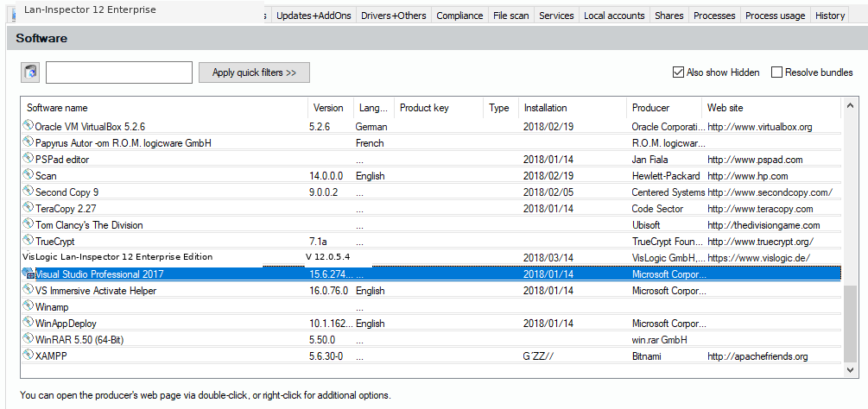Click Hewlett-Packard producer cell
The height and width of the screenshot is (409, 868).
(x=666, y=176)
